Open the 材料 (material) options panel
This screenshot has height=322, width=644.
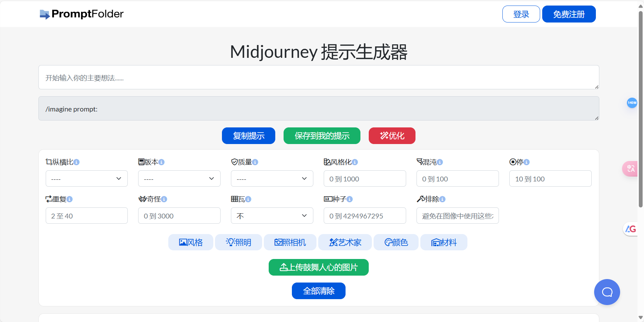pos(444,242)
